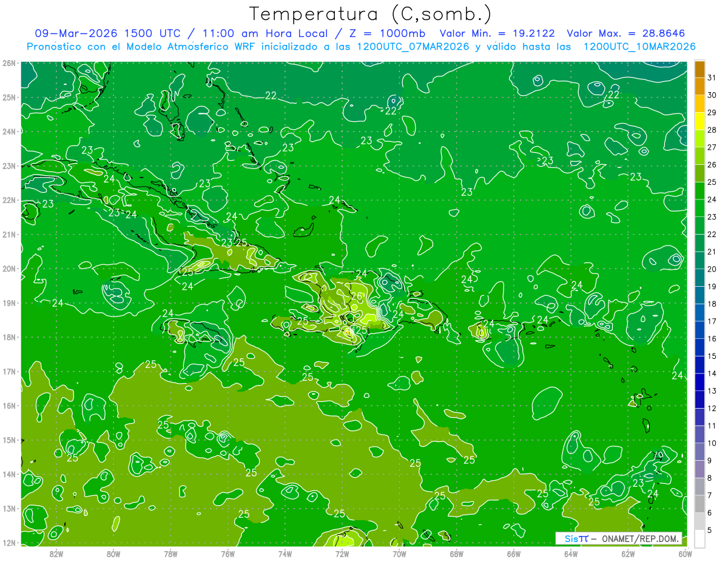Click the latitude label '20N'
728x562 pixels.
point(9,269)
